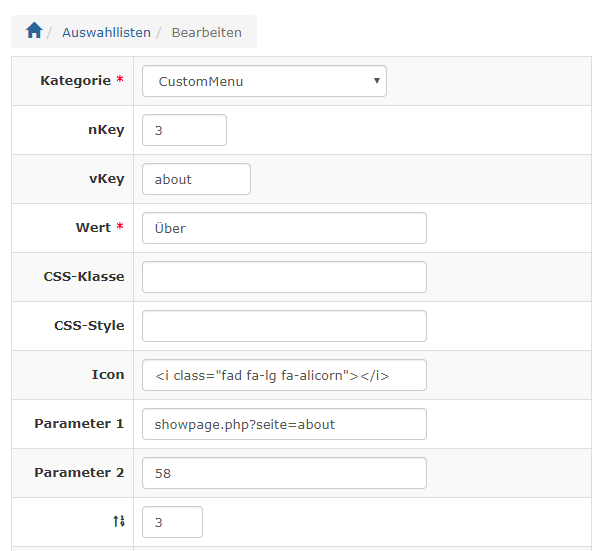Click the Parameter 1 label
Image resolution: width=603 pixels, height=551 pixels.
(79, 423)
